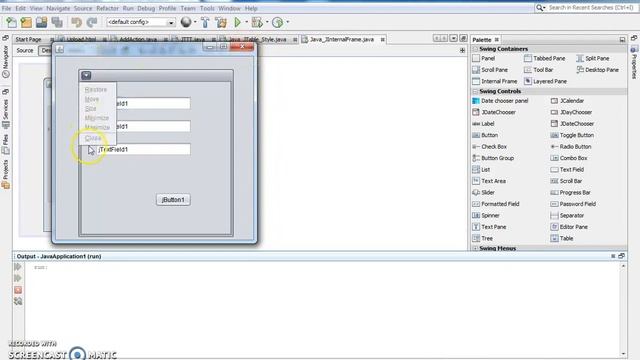Click the New File toolbar icon
Viewport: 640px width, 360px height.
pyautogui.click(x=11, y=22)
